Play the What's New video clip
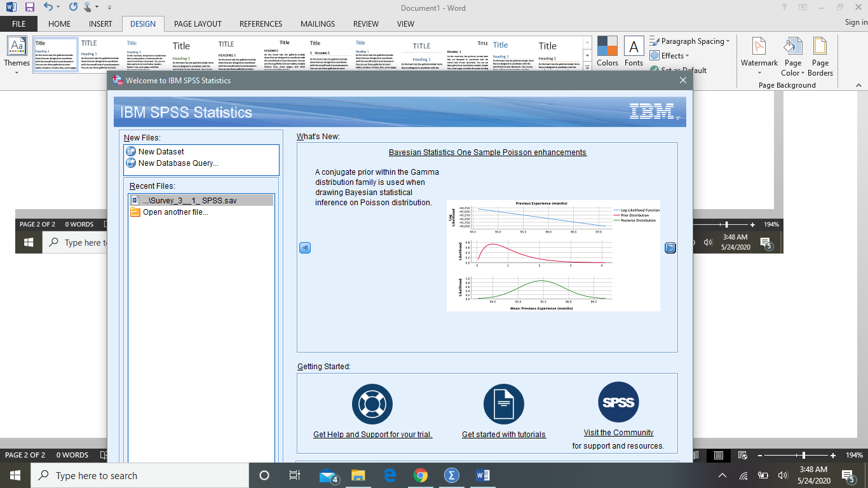Viewport: 868px width, 488px height. point(671,248)
